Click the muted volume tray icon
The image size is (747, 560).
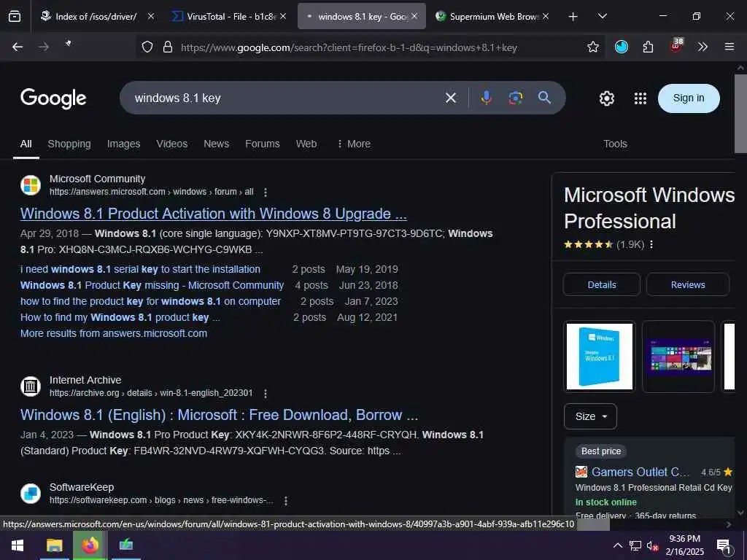(x=652, y=545)
